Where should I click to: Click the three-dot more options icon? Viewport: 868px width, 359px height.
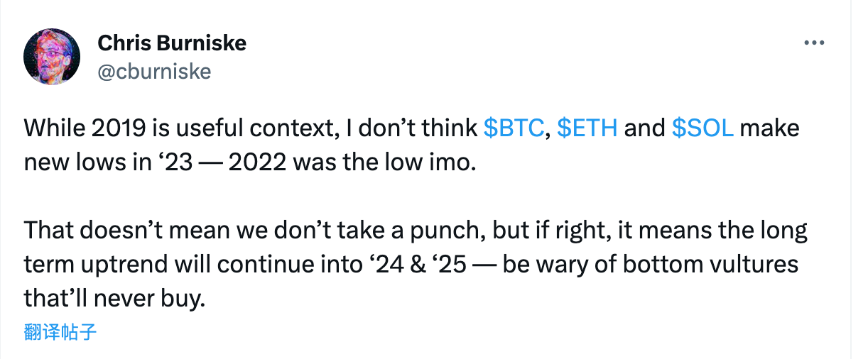pos(813,43)
